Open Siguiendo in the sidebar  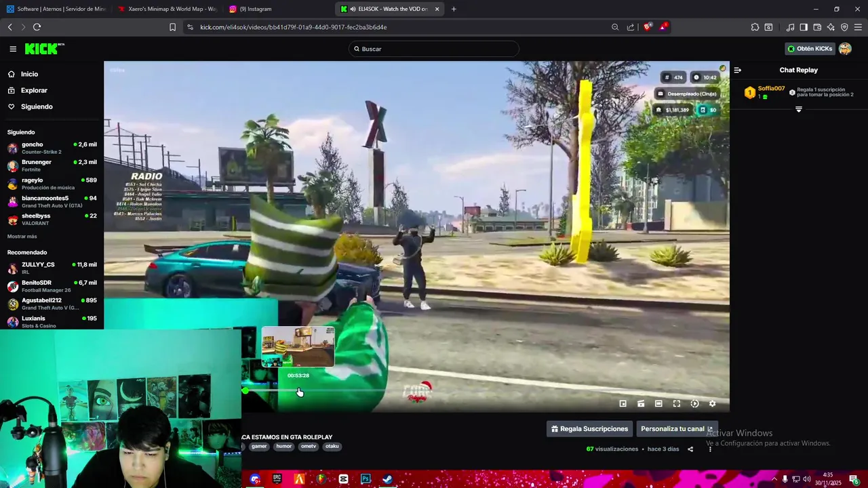(x=37, y=106)
